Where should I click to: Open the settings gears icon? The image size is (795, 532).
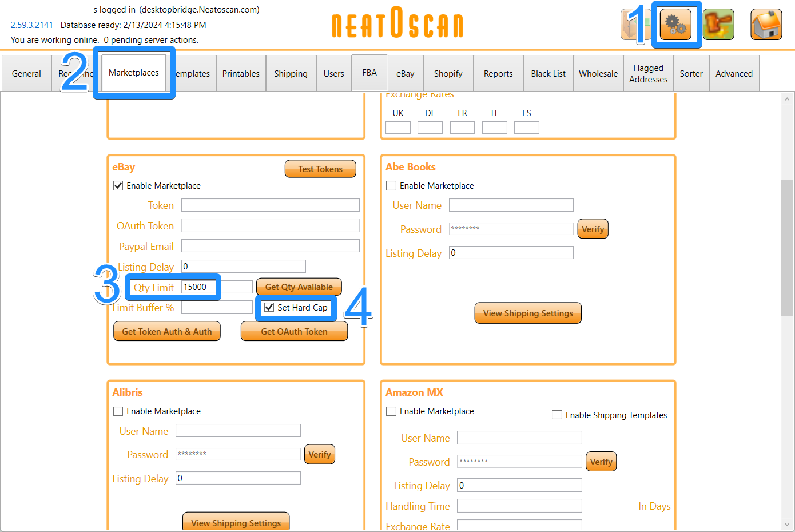point(675,25)
